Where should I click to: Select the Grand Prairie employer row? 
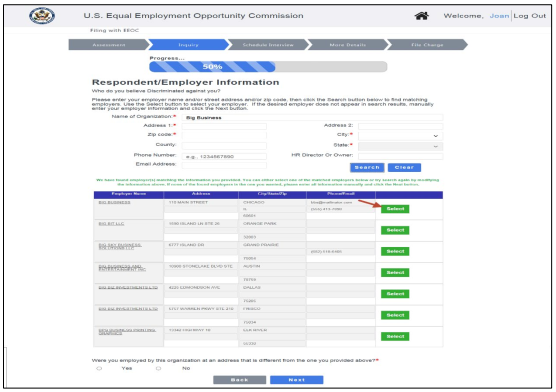[x=395, y=252]
